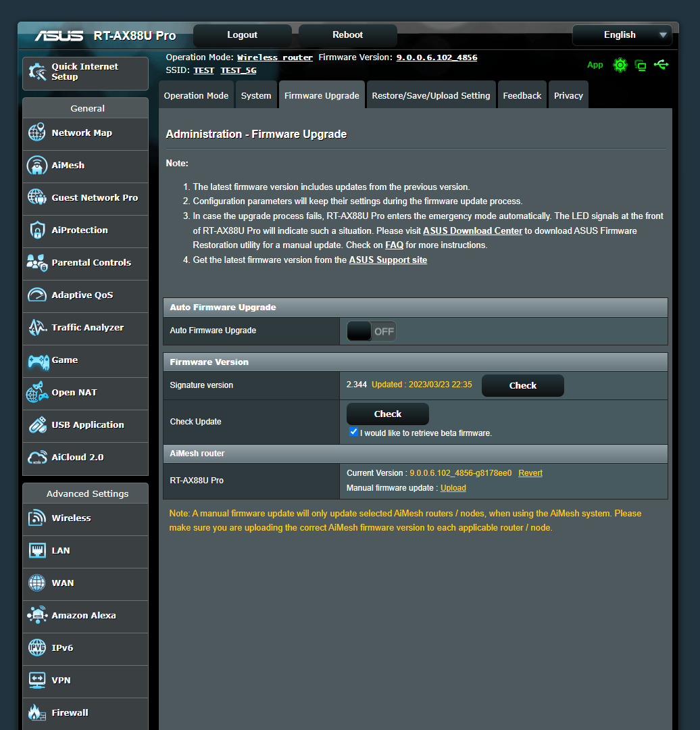The width and height of the screenshot is (700, 730).
Task: Click the Revert firmware link
Action: 530,473
